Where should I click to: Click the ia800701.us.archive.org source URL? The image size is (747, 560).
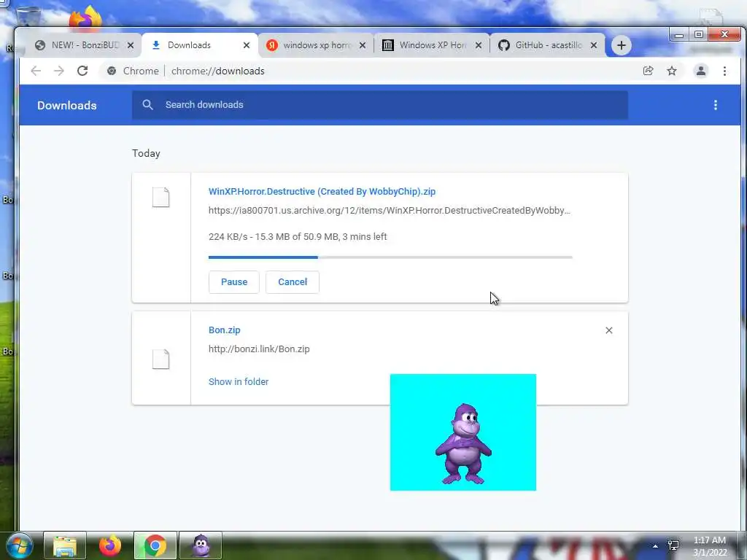tap(390, 211)
